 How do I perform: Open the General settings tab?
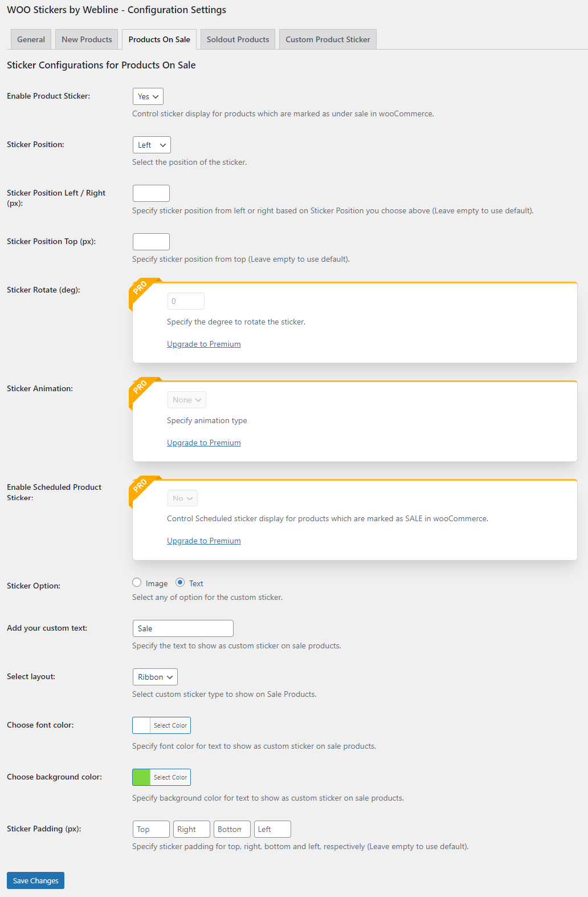31,39
